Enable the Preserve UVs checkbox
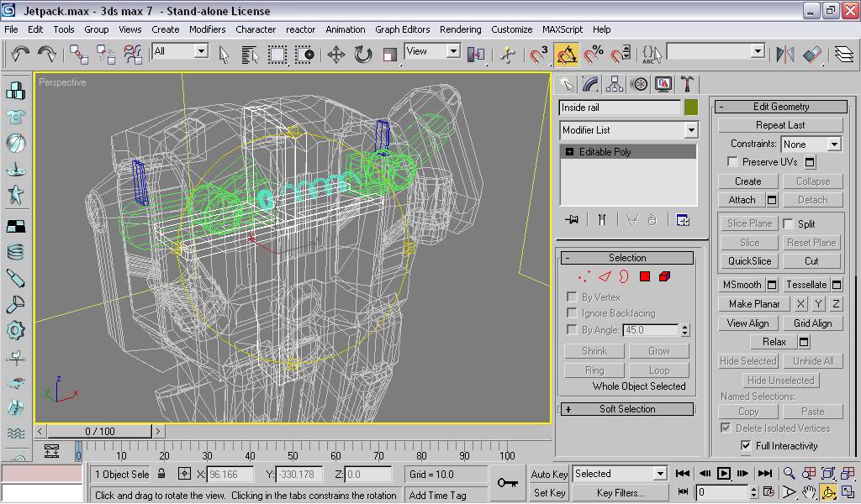 pos(733,162)
